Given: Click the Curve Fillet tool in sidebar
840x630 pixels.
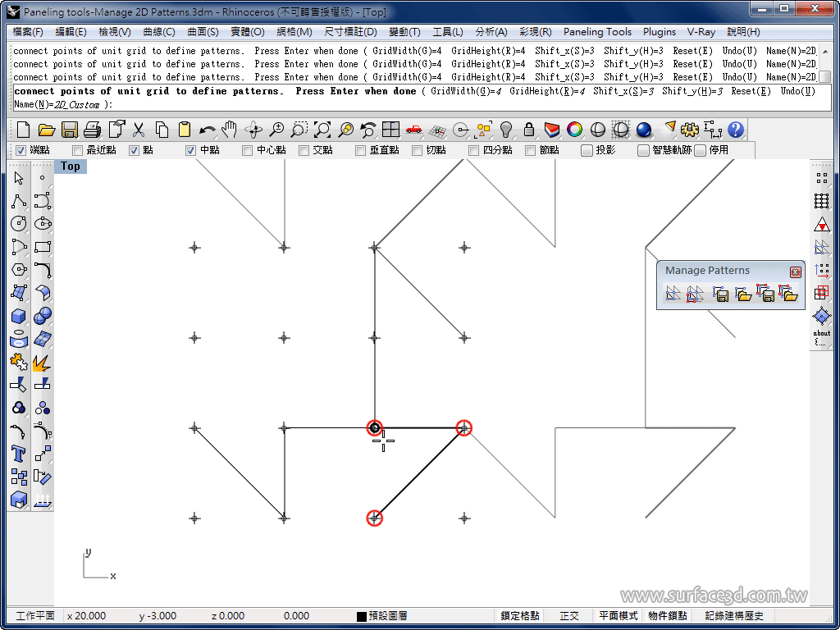Looking at the screenshot, I should pos(43,269).
